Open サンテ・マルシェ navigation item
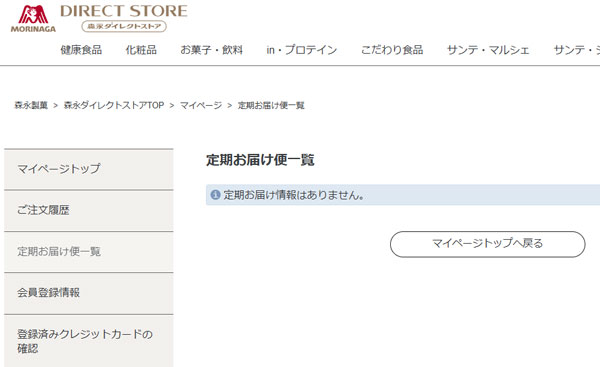 pos(488,50)
